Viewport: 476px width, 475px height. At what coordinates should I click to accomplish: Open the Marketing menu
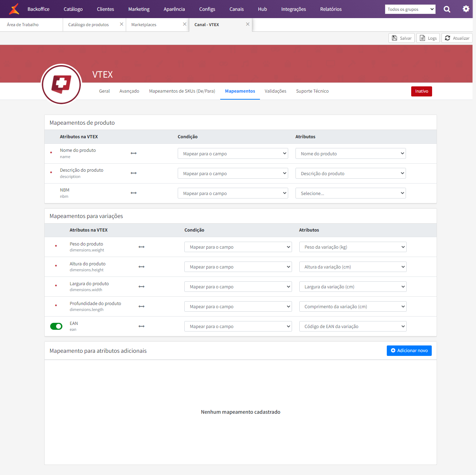click(139, 9)
